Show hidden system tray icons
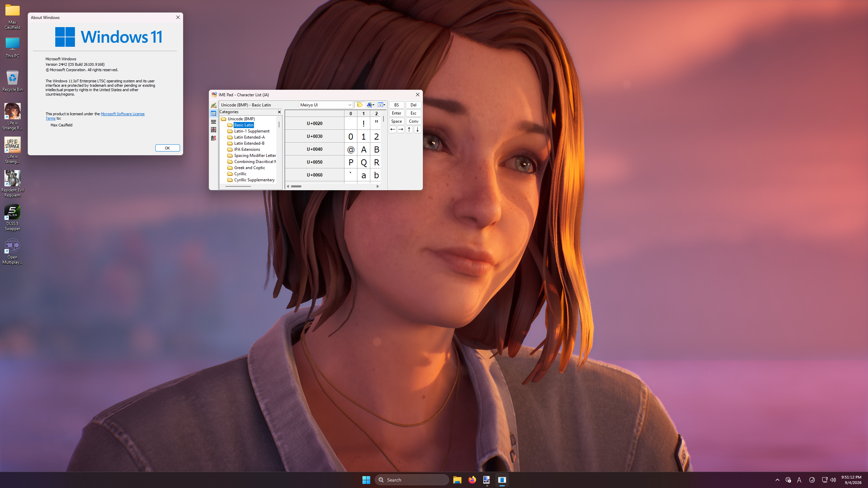Viewport: 868px width, 488px height. pos(777,480)
